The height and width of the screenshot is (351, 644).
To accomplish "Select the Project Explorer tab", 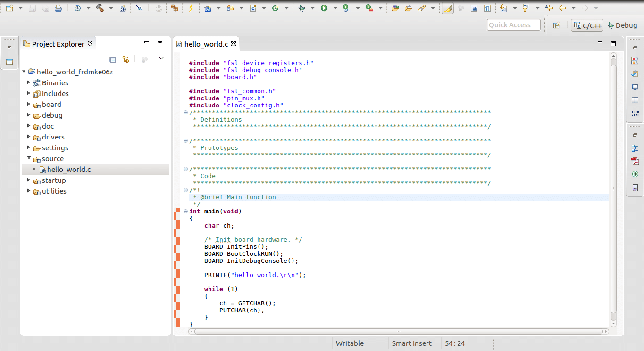I will coord(59,44).
